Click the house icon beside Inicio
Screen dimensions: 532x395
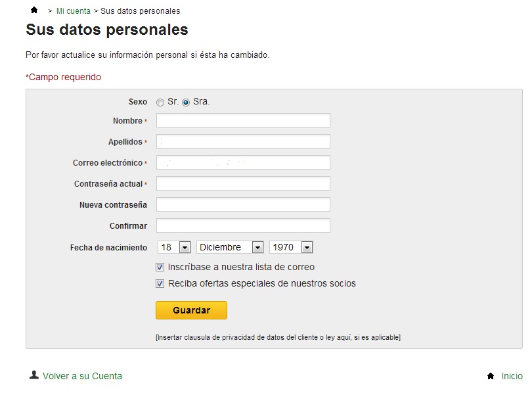[x=490, y=376]
